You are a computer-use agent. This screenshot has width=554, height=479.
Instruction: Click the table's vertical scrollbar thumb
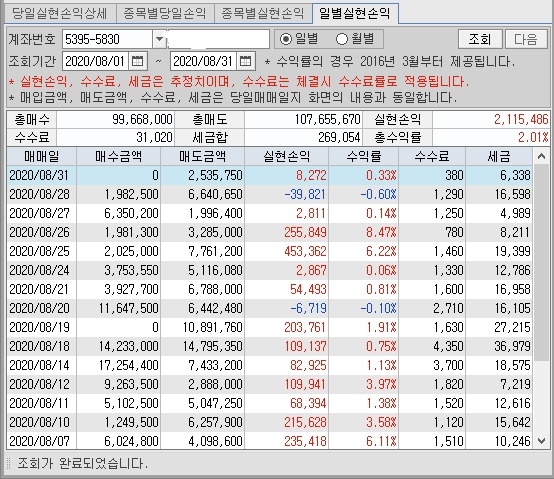(x=541, y=263)
